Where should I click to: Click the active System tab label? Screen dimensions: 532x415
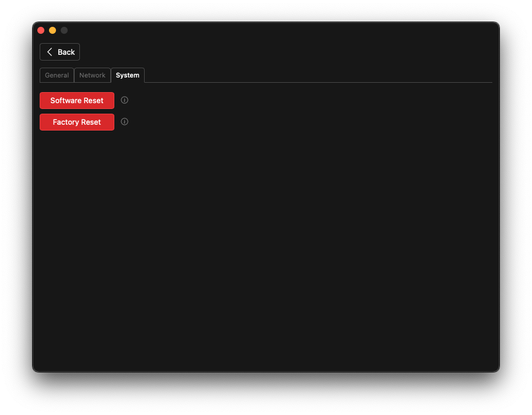(x=127, y=75)
